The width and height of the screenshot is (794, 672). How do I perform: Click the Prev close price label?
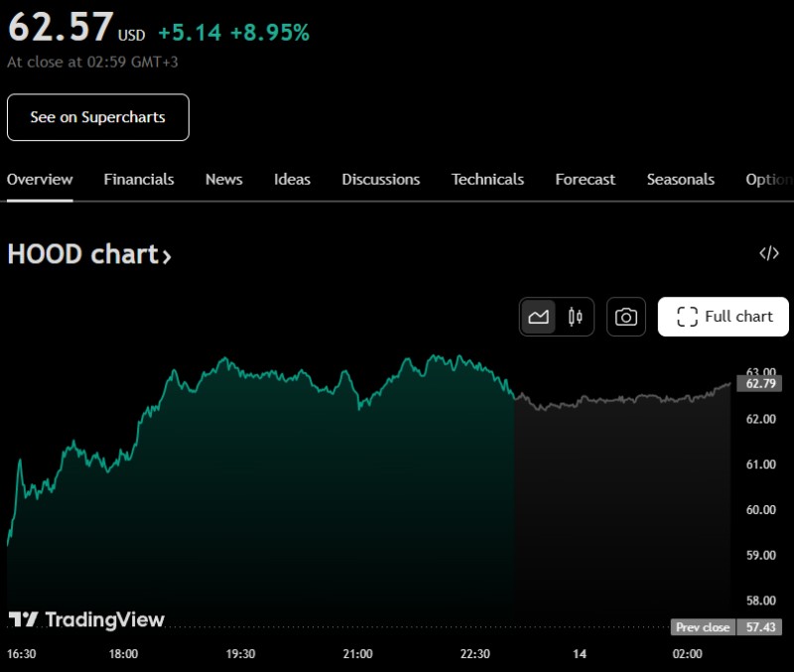click(x=704, y=627)
